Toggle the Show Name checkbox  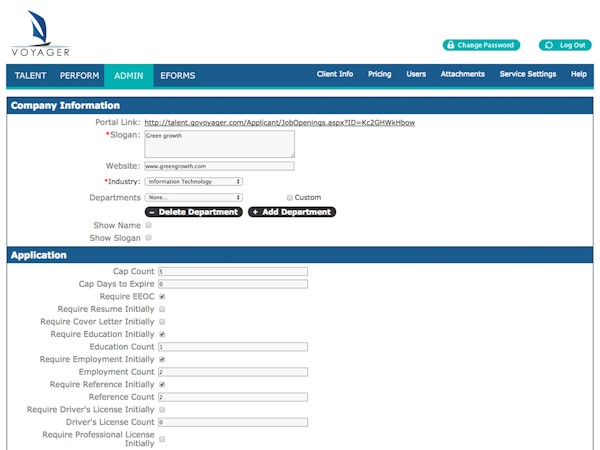149,226
